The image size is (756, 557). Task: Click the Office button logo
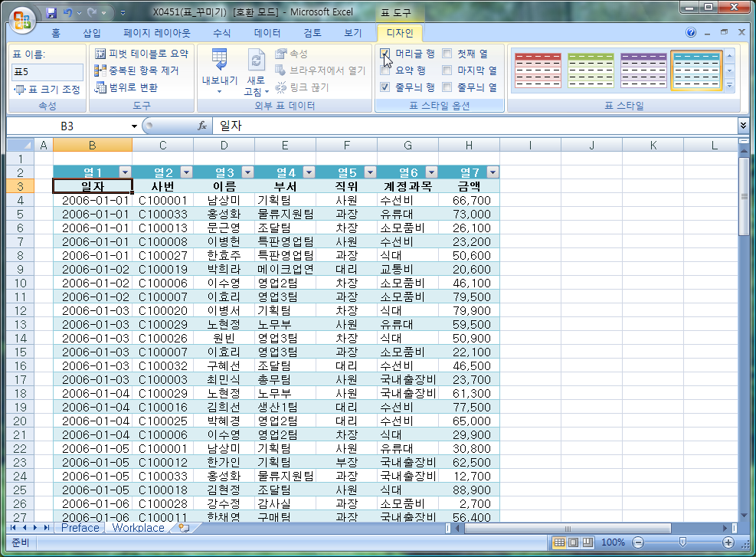click(22, 21)
